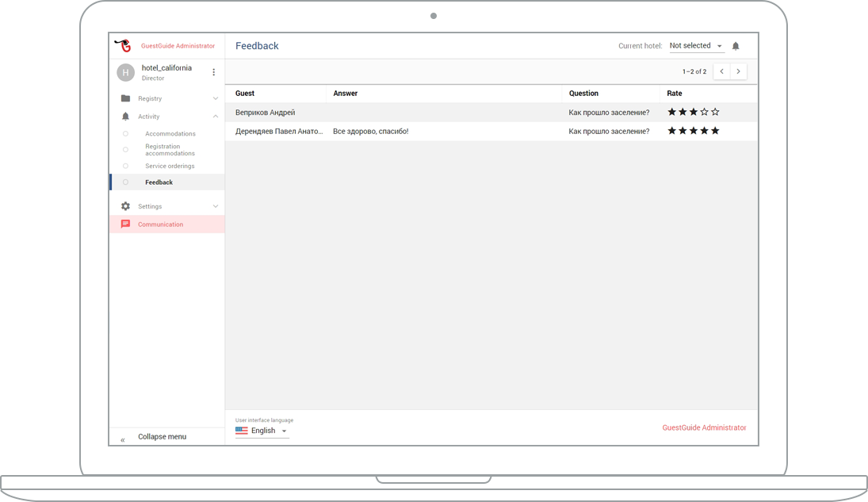Open the user interface language dropdown

262,431
